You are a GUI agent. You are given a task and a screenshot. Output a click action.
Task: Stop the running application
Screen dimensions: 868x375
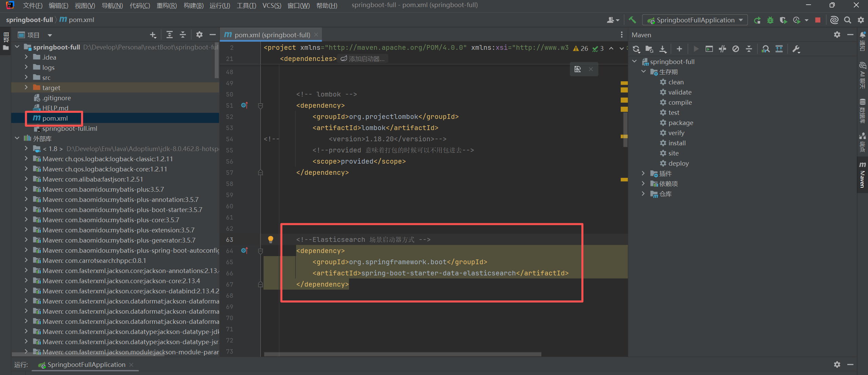[818, 20]
